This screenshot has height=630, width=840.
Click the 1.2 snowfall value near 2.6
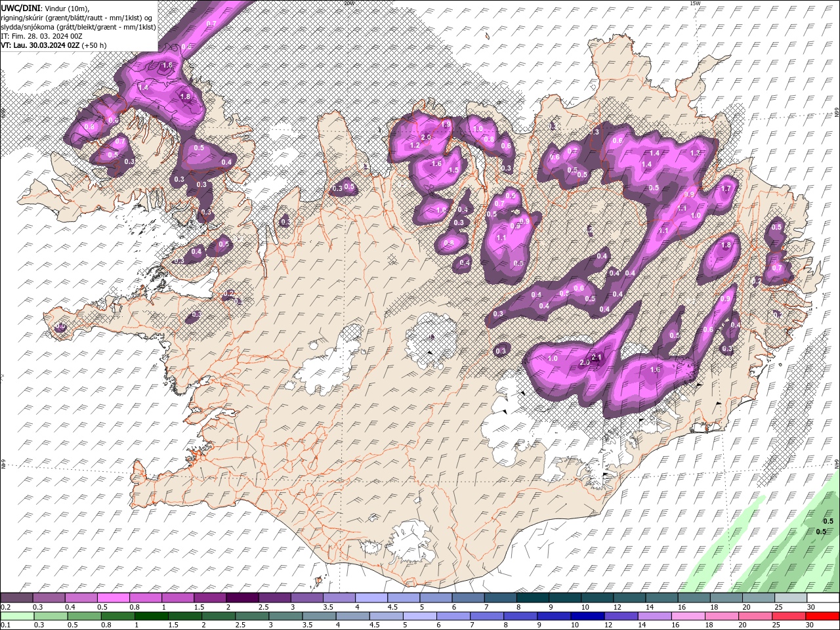[x=415, y=145]
